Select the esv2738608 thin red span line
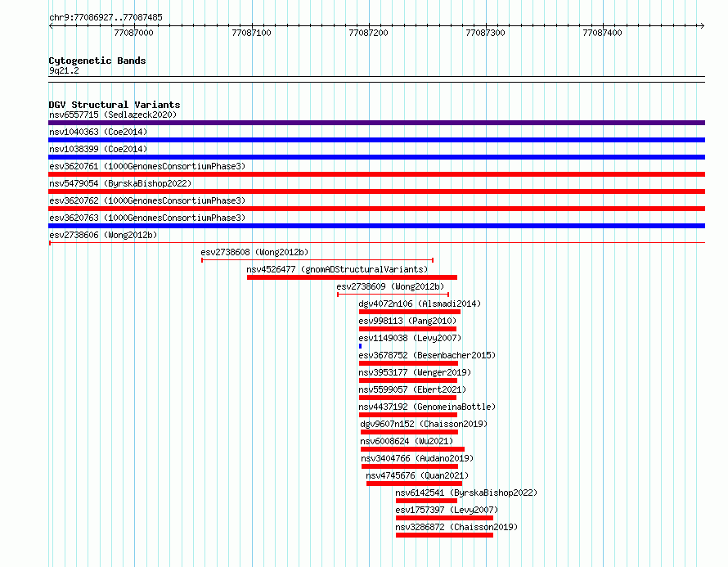Screen dimensions: 728x567 [317, 260]
